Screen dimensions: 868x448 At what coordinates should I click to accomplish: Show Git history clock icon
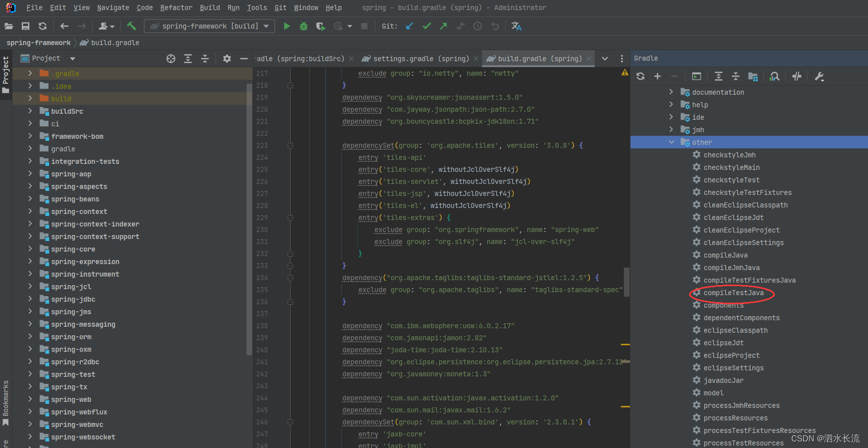(478, 26)
